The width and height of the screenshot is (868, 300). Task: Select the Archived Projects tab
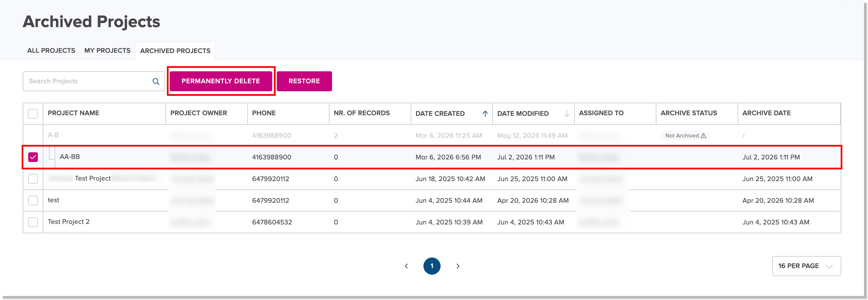click(175, 51)
